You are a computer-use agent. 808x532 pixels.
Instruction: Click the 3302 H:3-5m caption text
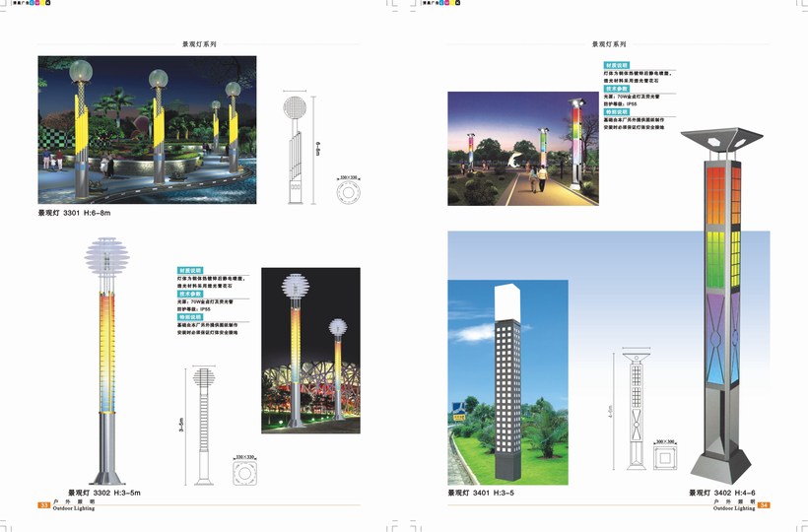click(x=103, y=493)
